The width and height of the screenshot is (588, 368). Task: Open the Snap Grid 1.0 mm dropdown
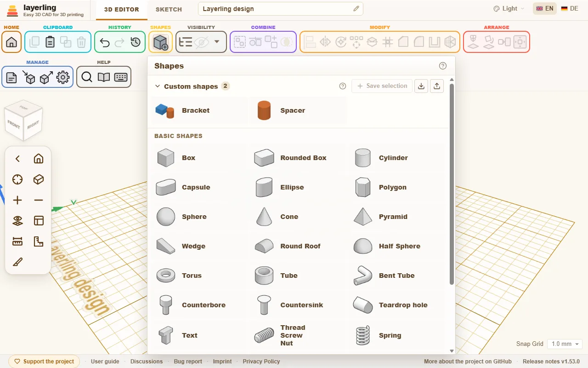coord(565,344)
